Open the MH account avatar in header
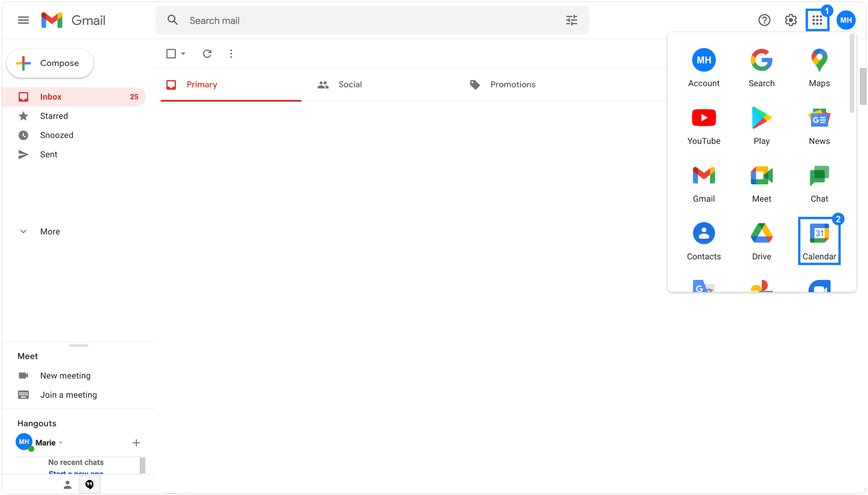The width and height of the screenshot is (868, 495). coord(846,20)
